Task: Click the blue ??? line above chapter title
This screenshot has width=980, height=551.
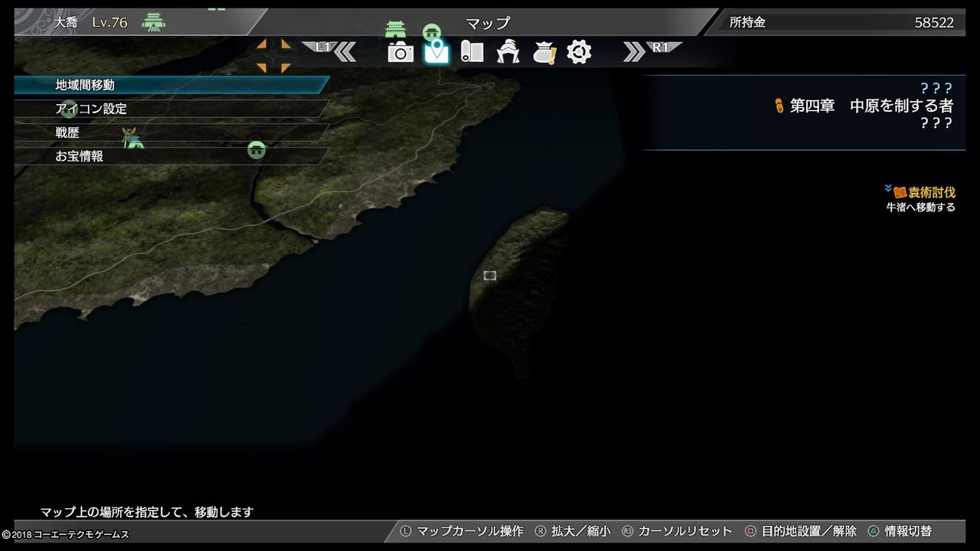Action: tap(937, 88)
